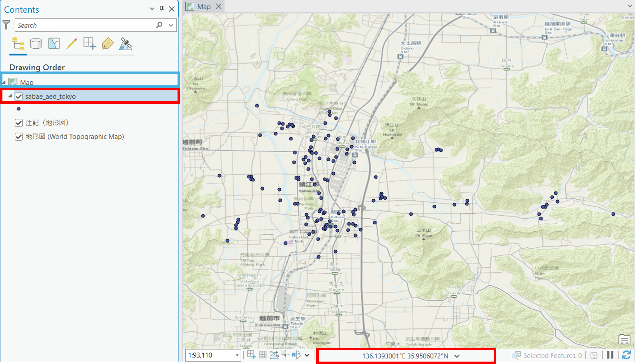This screenshot has width=635, height=364.
Task: Pin the Contents pane
Action: pos(162,9)
